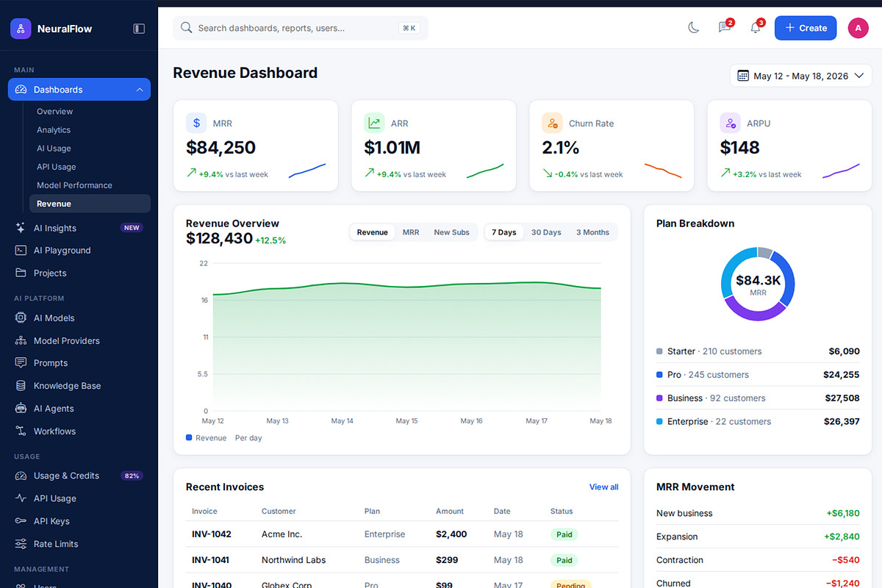Open the Projects menu item
882x588 pixels.
point(79,273)
